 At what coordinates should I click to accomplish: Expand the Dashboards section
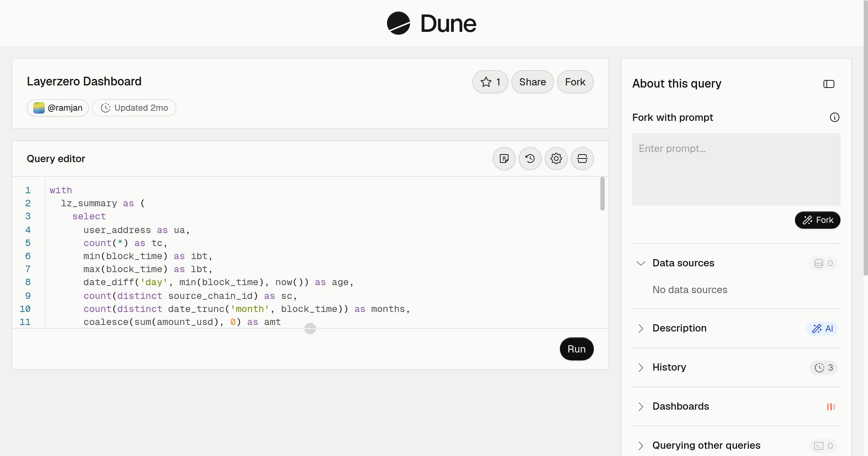click(x=641, y=406)
